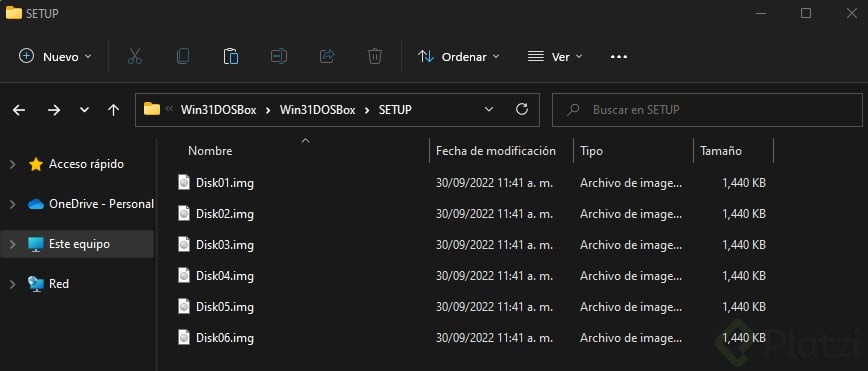
Task: Sort by Nombre column header
Action: tap(210, 151)
